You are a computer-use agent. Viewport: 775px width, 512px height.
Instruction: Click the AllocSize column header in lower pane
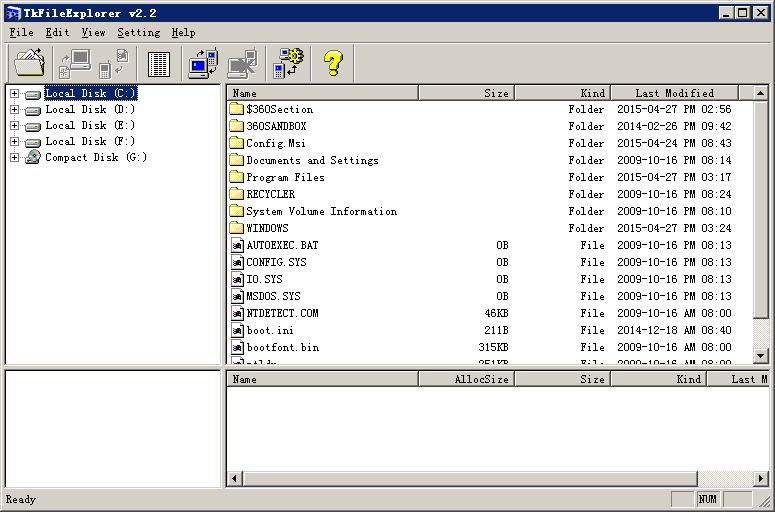(466, 379)
